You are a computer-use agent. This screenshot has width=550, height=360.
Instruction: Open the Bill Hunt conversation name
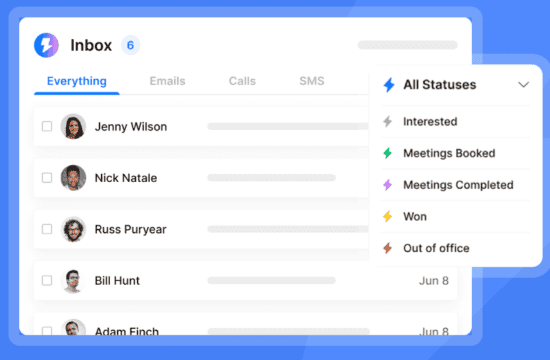click(117, 281)
